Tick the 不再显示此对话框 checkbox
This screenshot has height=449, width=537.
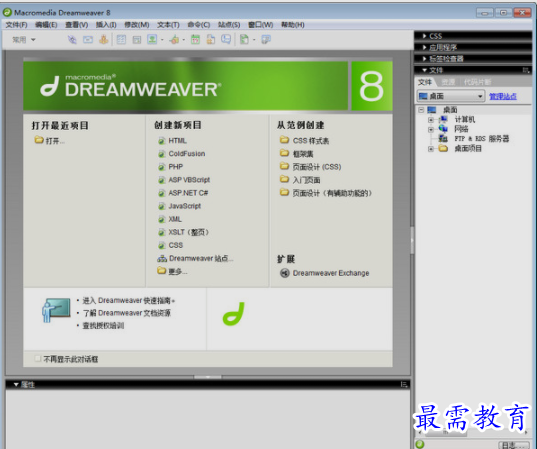[x=38, y=359]
